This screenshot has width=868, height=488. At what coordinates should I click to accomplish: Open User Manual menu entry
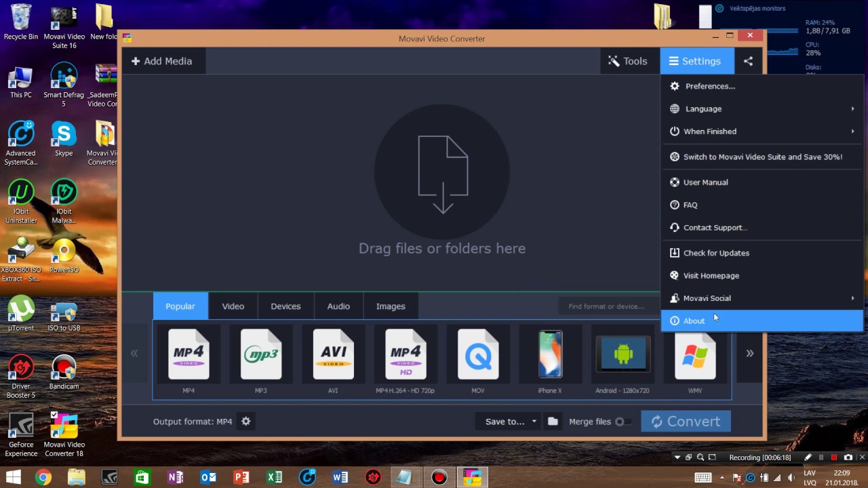pos(762,182)
